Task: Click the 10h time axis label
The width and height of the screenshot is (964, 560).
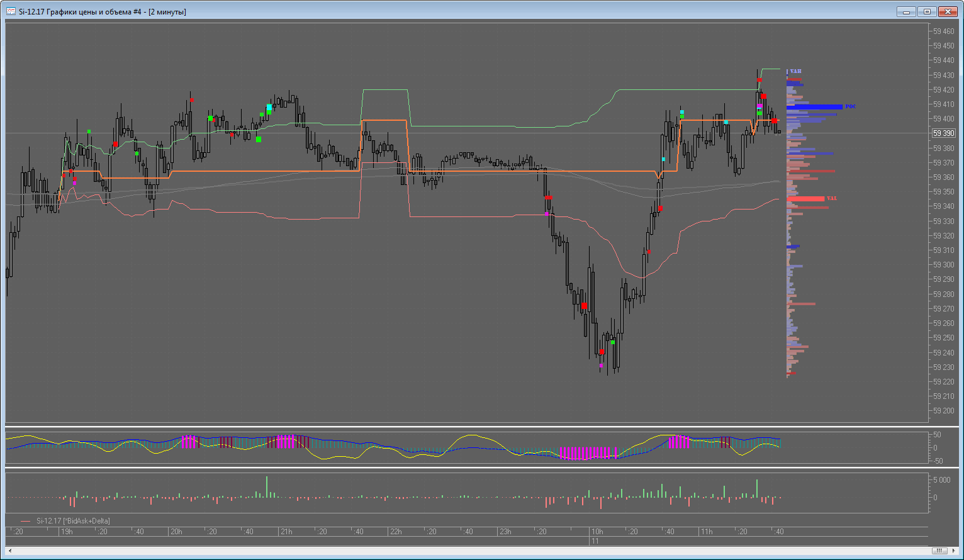Action: 597,532
